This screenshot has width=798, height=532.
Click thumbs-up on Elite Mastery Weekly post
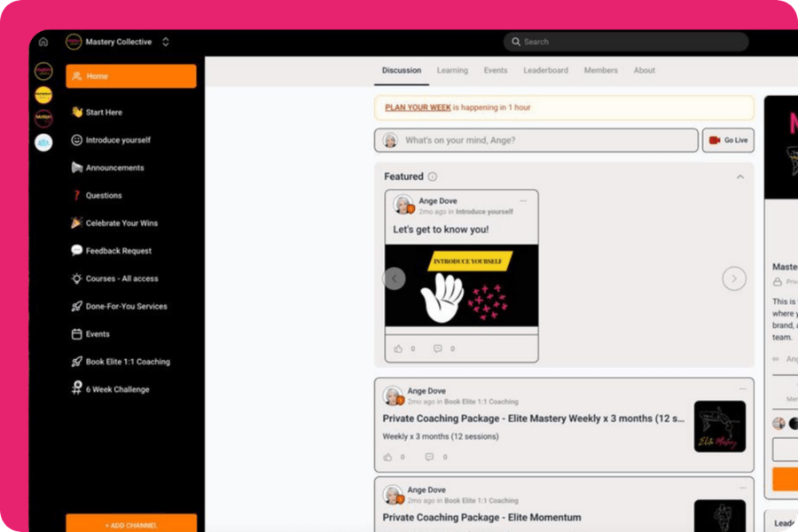pos(387,458)
